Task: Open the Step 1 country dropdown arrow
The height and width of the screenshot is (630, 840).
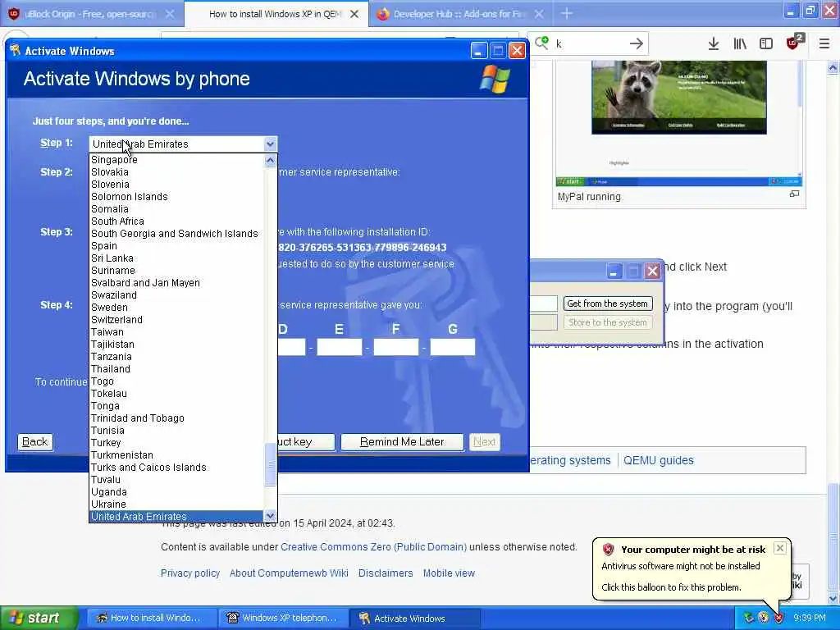Action: tap(270, 144)
